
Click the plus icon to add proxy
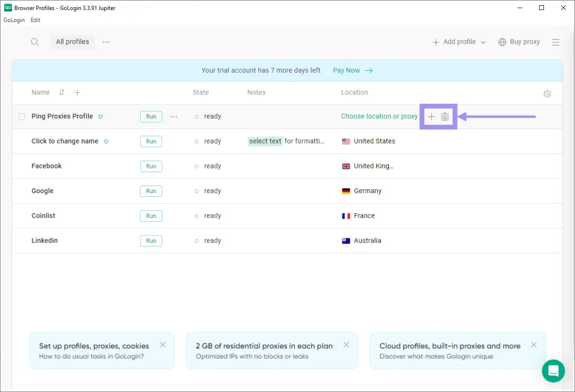pyautogui.click(x=431, y=117)
